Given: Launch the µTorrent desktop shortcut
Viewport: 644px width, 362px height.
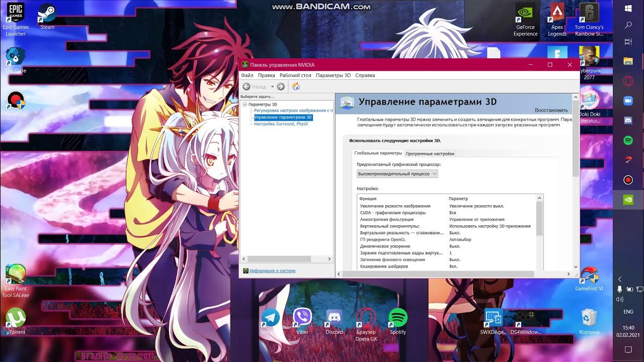Looking at the screenshot, I should (16, 321).
